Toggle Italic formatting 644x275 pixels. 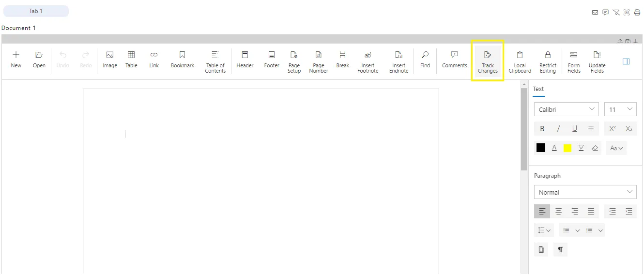[558, 128]
